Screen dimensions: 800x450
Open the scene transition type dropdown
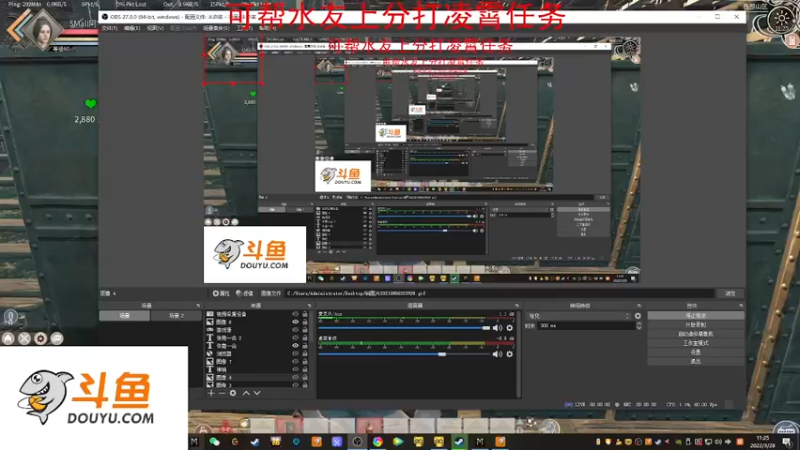(x=579, y=316)
